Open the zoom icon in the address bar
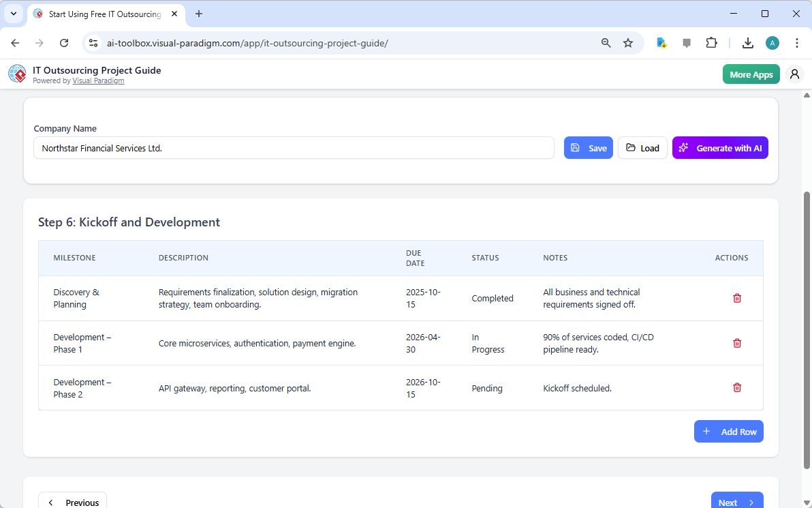Viewport: 812px width, 508px height. click(x=606, y=42)
